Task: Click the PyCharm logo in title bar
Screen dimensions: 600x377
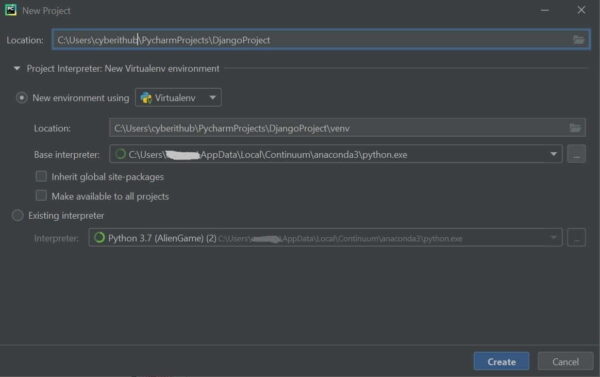Action: [x=11, y=10]
